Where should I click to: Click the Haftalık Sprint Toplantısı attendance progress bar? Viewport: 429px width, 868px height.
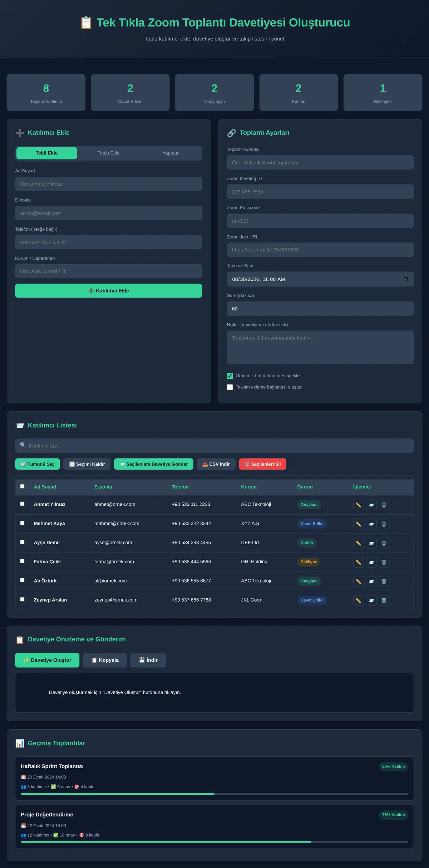coord(214,794)
